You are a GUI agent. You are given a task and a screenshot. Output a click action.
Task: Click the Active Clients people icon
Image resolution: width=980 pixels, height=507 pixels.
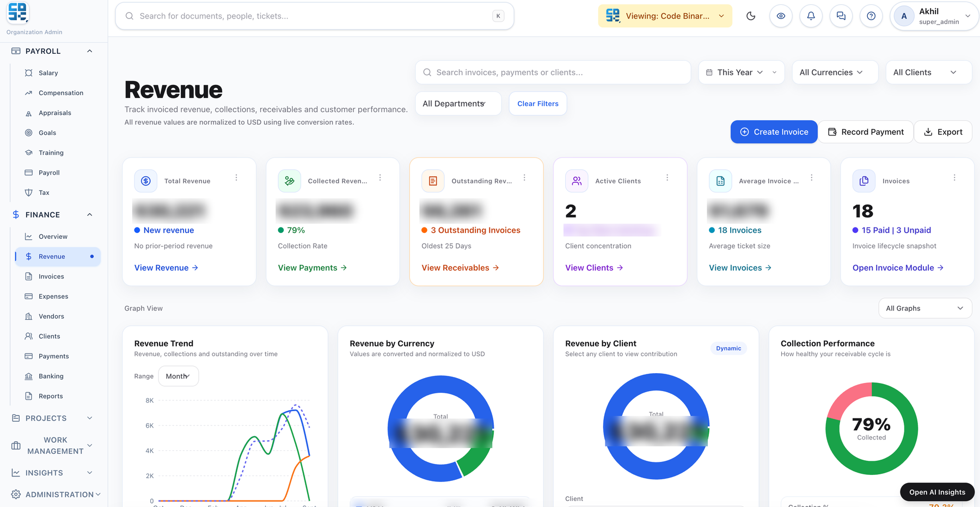[577, 181]
